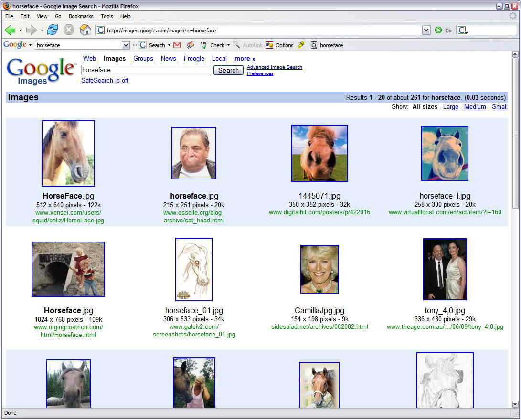Image resolution: width=521 pixels, height=420 pixels.
Task: Click in the Google toolbar search field
Action: coord(79,45)
